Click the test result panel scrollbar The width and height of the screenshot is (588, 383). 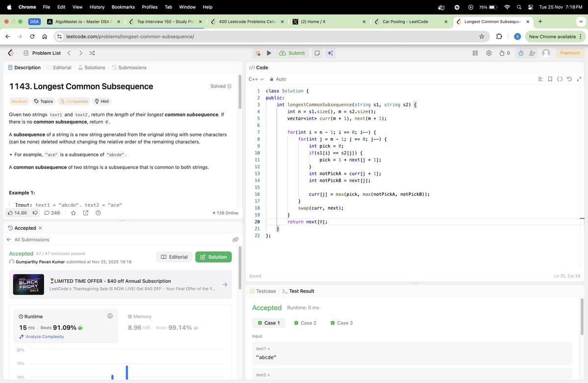[582, 317]
